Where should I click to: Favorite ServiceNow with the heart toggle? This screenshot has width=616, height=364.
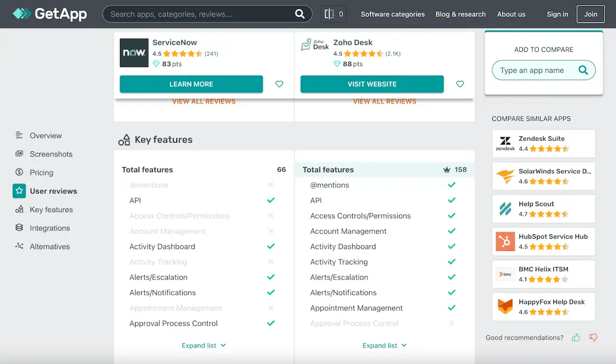click(x=279, y=84)
